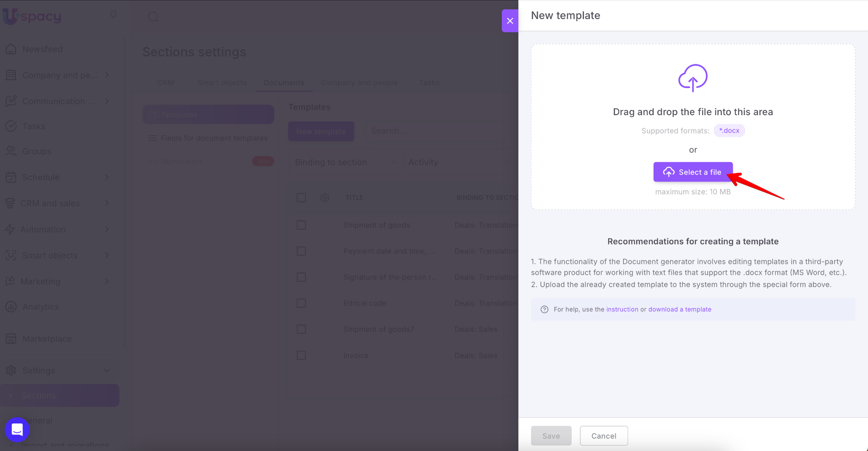Expand the CRM and sales menu
Viewport: 868px width, 451px height.
[107, 203]
